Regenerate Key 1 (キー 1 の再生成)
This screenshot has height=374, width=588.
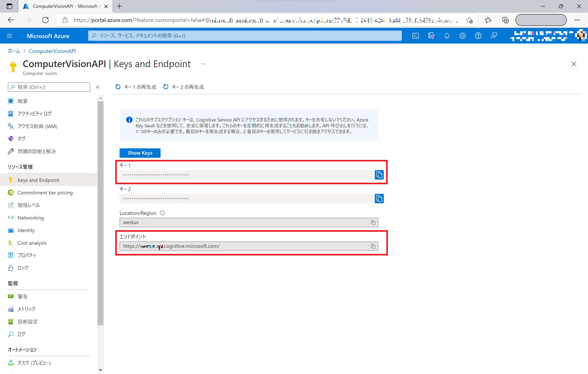(135, 87)
